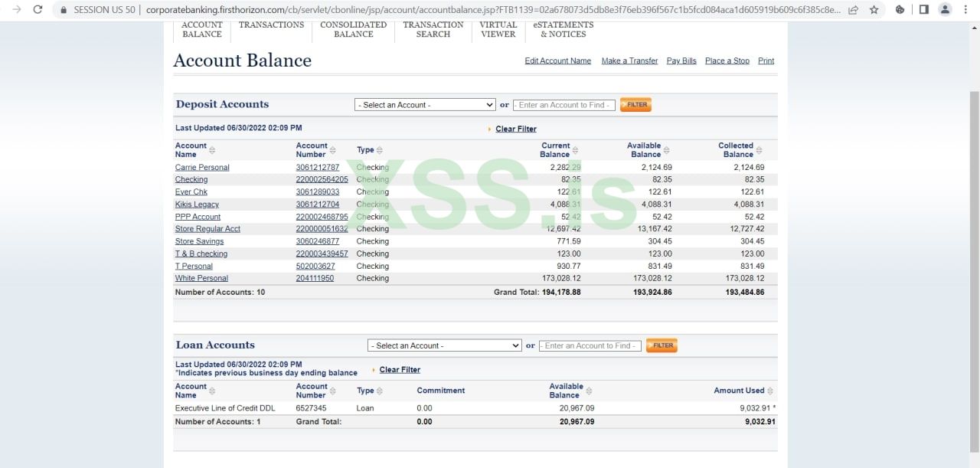Bookmark this page using the star icon
The width and height of the screenshot is (980, 468).
(874, 10)
